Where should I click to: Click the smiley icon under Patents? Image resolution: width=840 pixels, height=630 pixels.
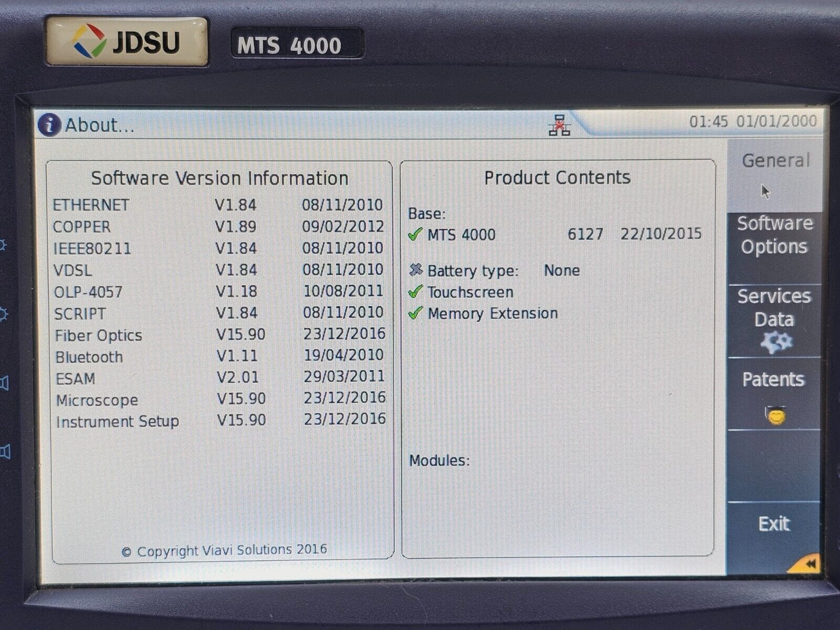[x=775, y=415]
